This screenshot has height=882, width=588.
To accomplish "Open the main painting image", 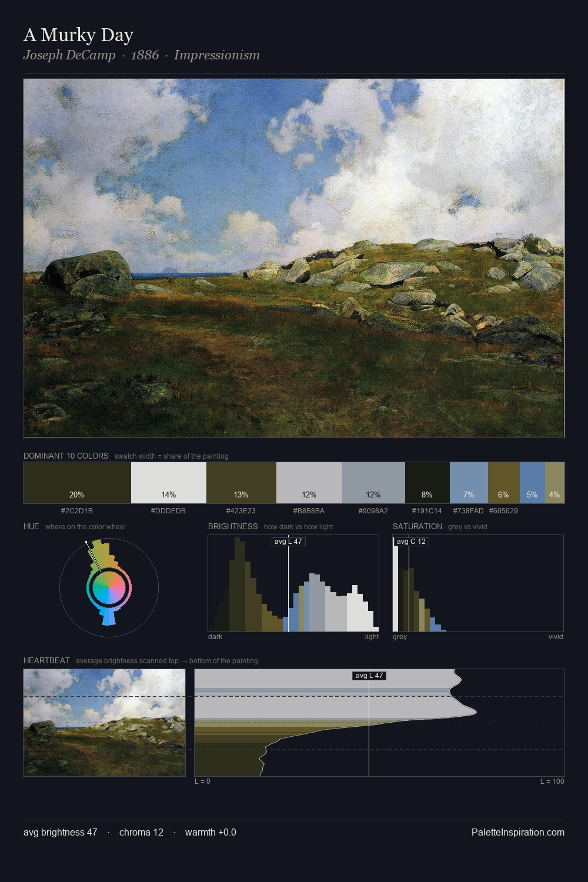I will (294, 258).
